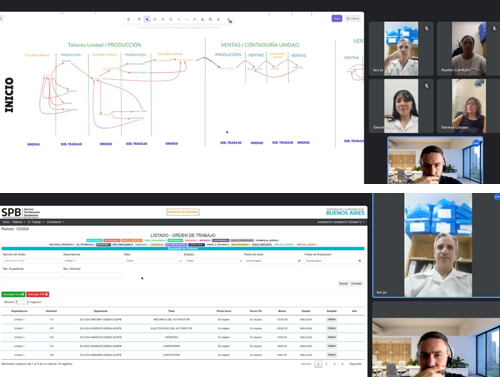This screenshot has width=500, height=377.
Task: Open the Contaduría menu in SPB navbar
Action: tap(55, 222)
